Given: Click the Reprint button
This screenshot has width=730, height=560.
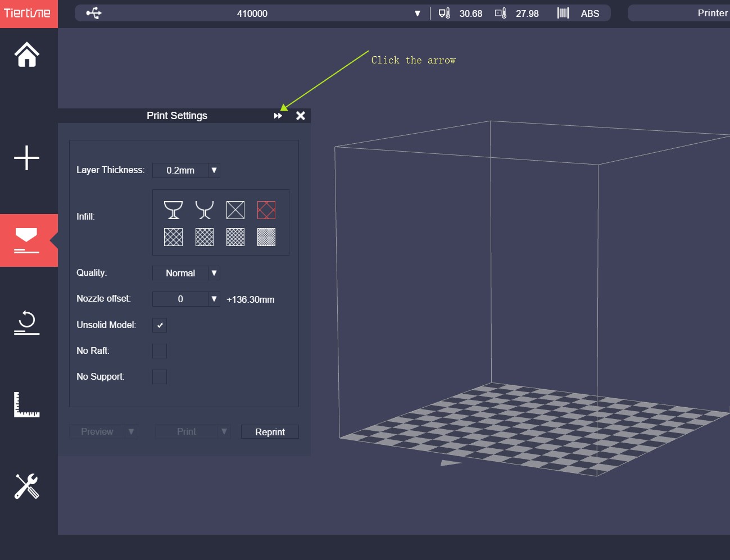Looking at the screenshot, I should (x=270, y=432).
